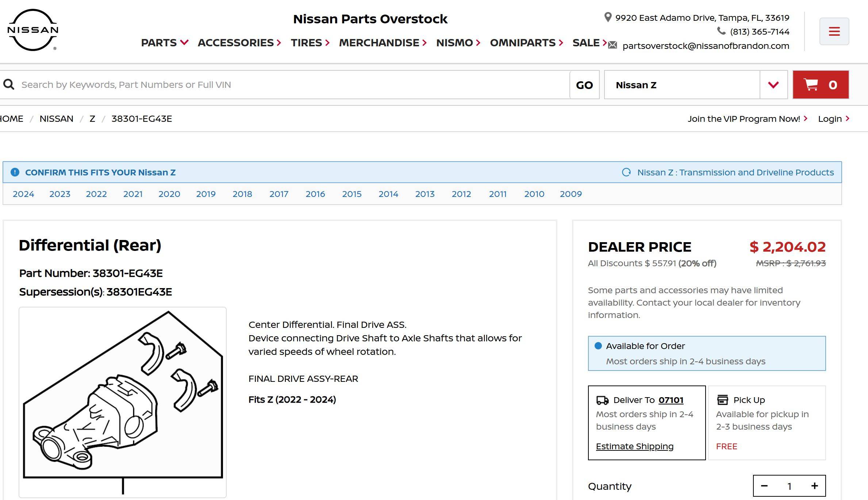
Task: Choose the Pick Up option box
Action: [x=767, y=423]
